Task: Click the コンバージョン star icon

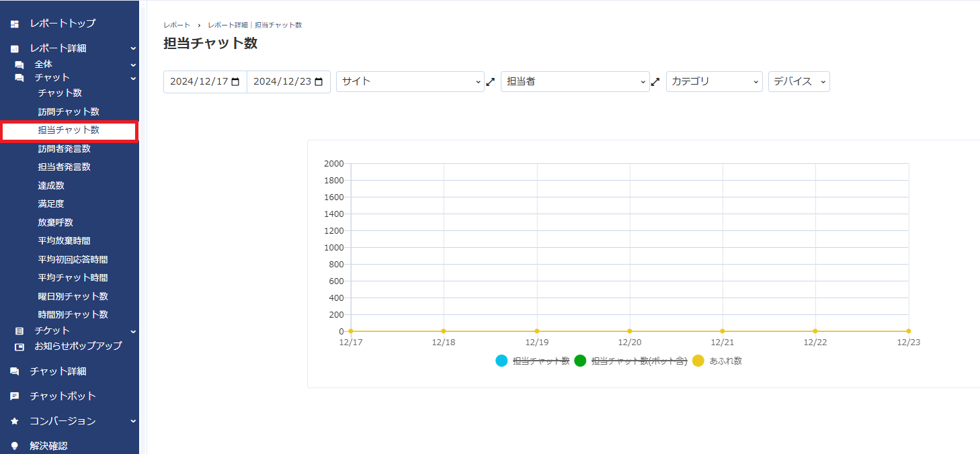Action: (15, 421)
